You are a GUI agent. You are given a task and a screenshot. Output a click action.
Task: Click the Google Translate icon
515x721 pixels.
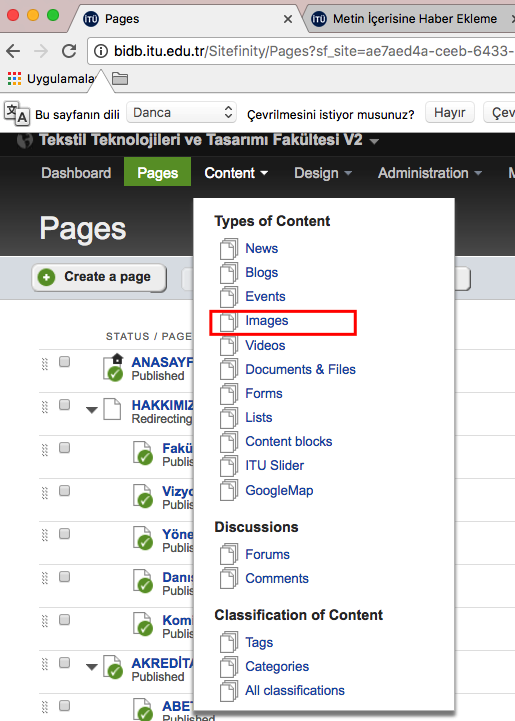17,113
